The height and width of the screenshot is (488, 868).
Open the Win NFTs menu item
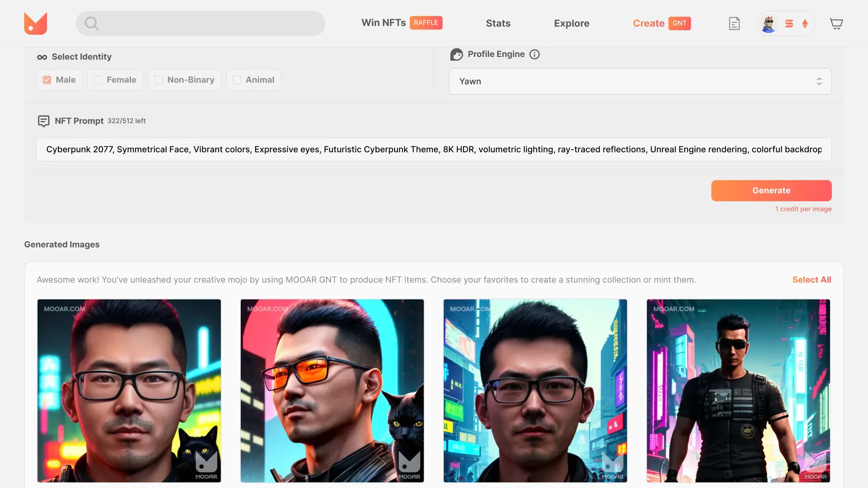point(383,23)
